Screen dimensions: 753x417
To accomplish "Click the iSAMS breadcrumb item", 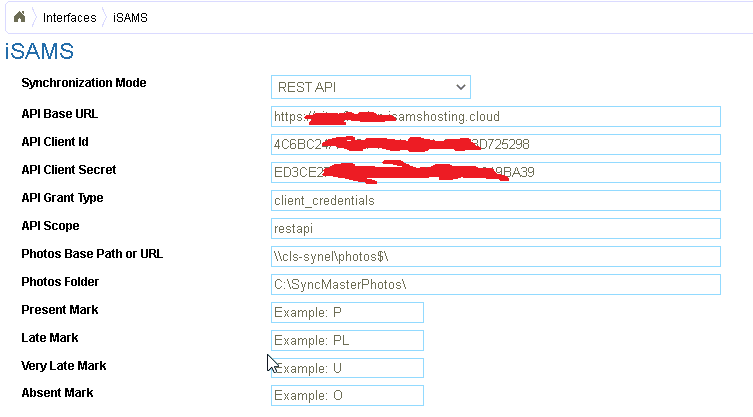I will pos(130,18).
